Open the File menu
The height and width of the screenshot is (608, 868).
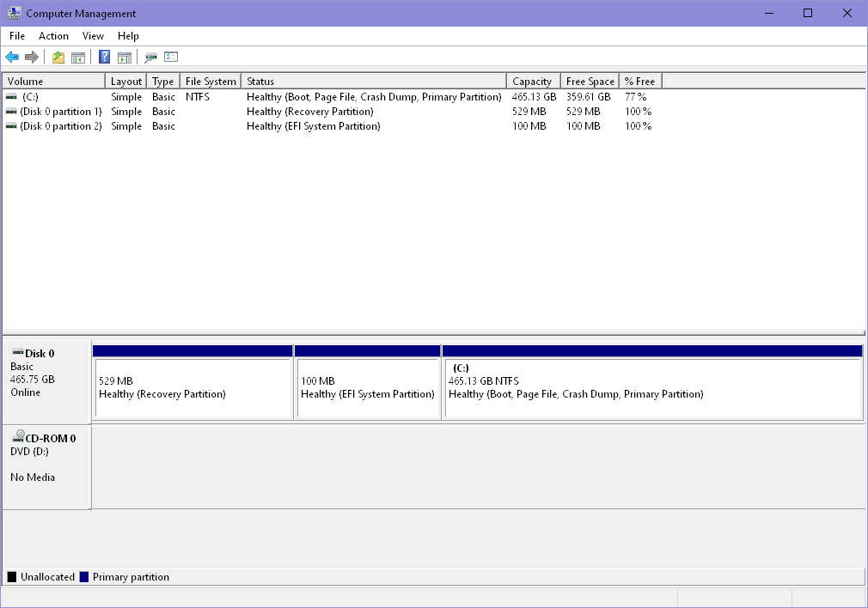click(17, 36)
